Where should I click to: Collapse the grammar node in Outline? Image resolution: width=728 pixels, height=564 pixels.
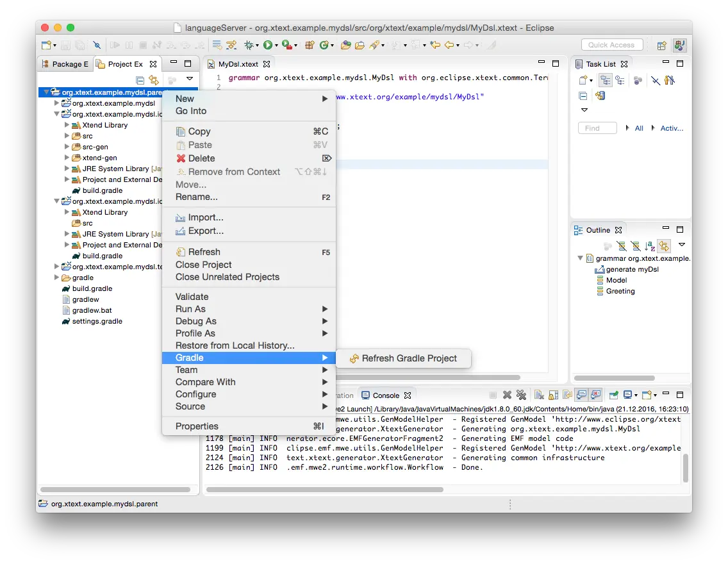[x=581, y=258]
